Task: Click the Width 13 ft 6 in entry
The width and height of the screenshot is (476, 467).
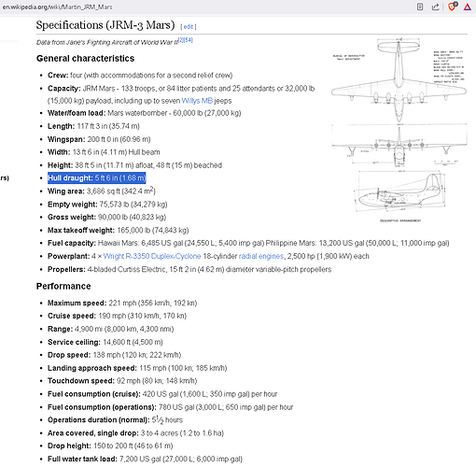Action: [104, 152]
